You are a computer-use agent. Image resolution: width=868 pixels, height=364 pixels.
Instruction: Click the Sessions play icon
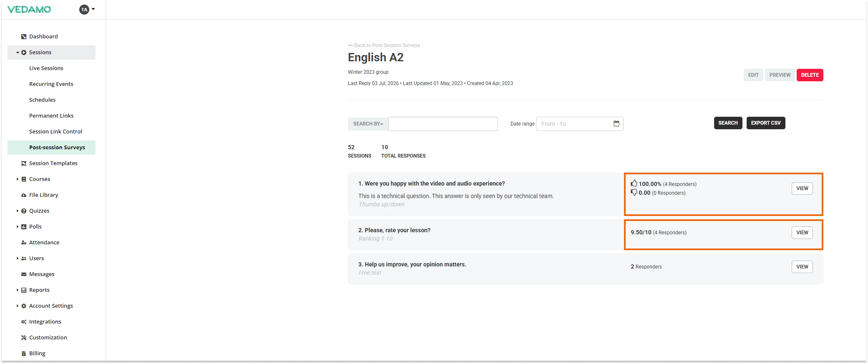(x=24, y=53)
